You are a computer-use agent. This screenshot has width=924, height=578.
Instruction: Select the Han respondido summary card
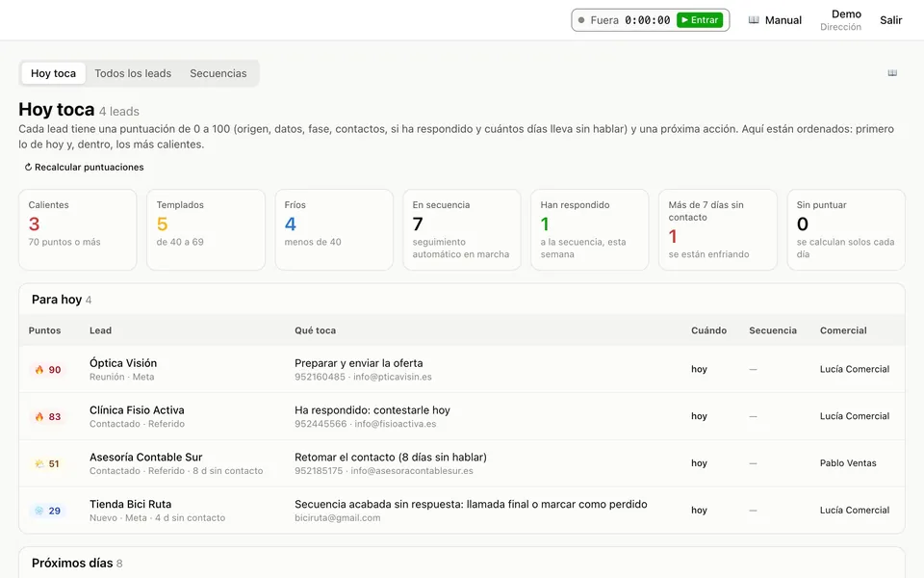click(590, 229)
